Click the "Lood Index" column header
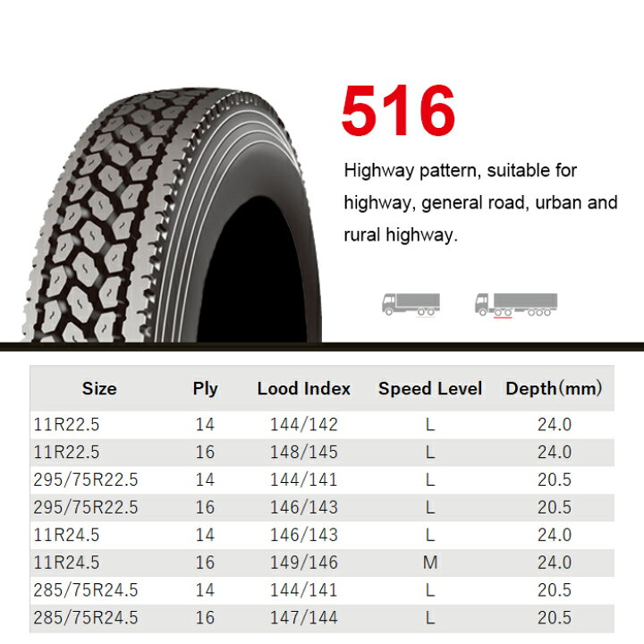 tap(304, 388)
